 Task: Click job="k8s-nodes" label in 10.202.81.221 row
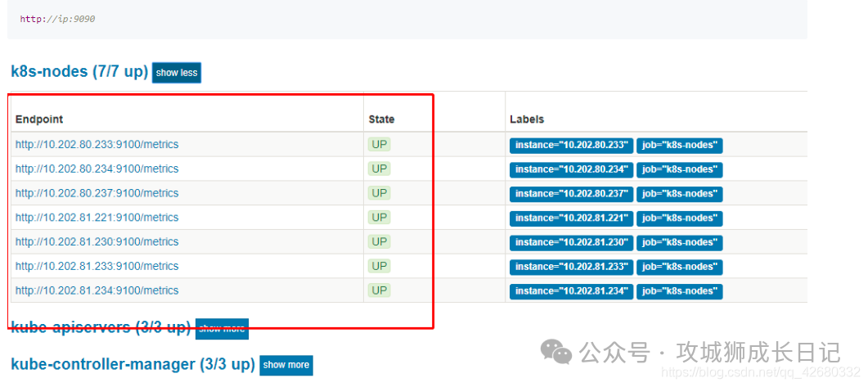(680, 218)
